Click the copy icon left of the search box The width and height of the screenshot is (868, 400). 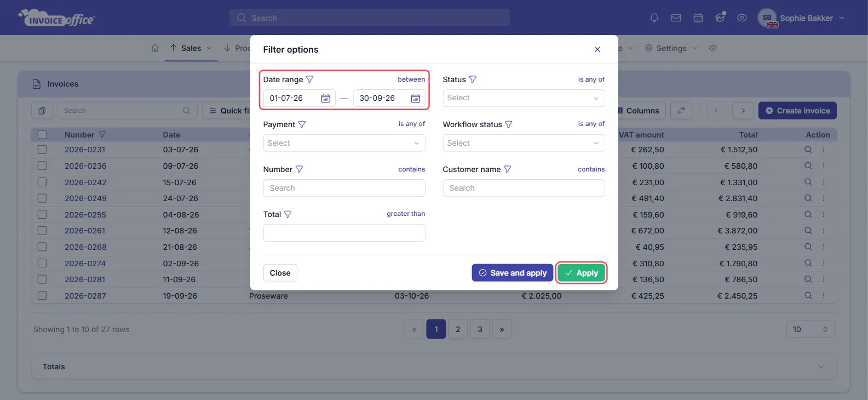(x=42, y=111)
